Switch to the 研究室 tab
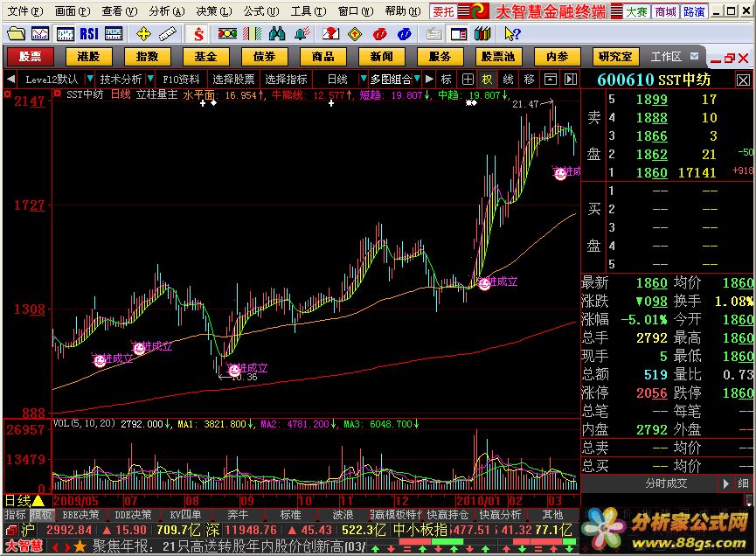756x556 pixels. coord(615,57)
